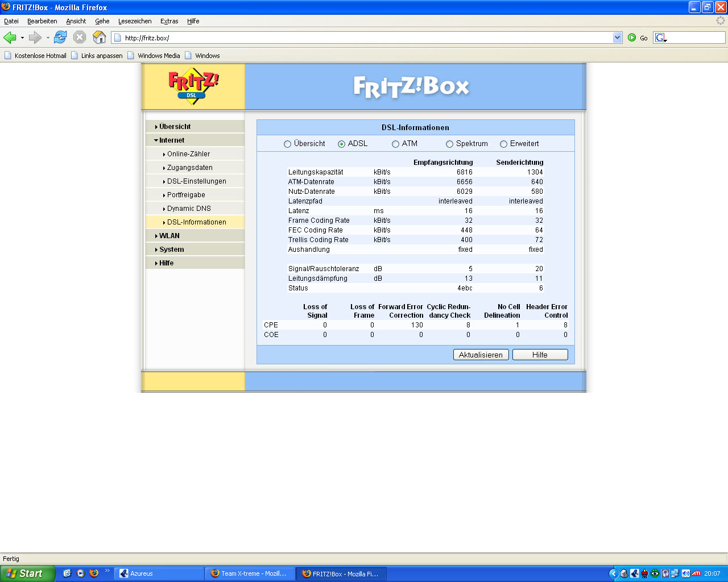Expand the quick launch overflow chevron

(107, 571)
